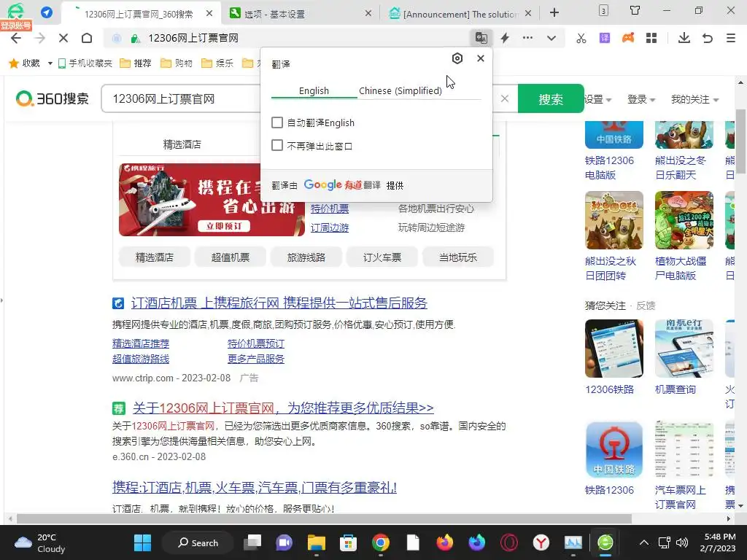Image resolution: width=747 pixels, height=560 pixels.
Task: Go back with the browser back arrow
Action: click(16, 38)
